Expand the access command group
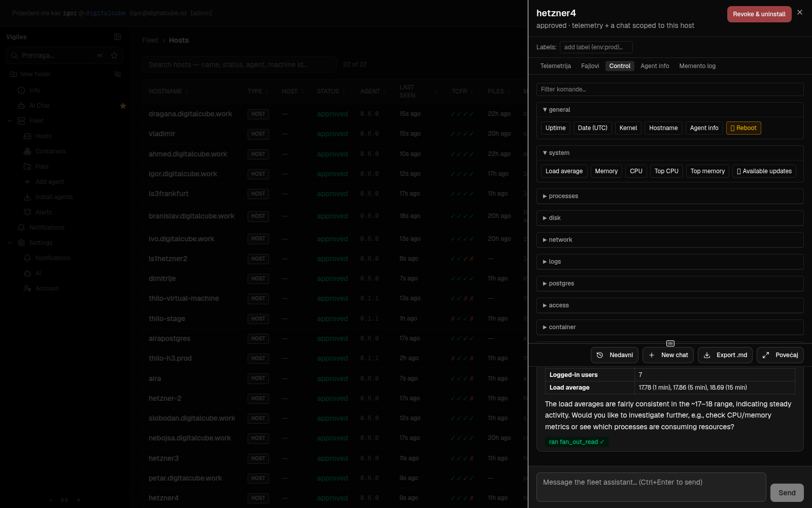 [670, 305]
